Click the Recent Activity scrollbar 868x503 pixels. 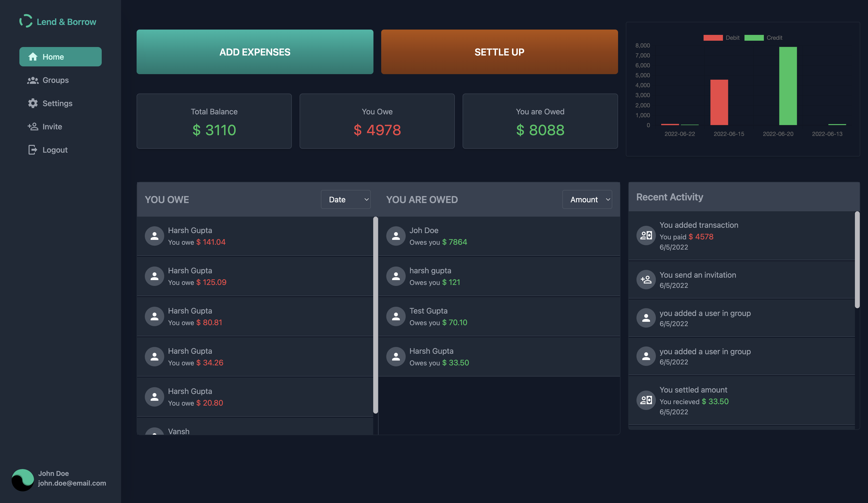(x=857, y=260)
